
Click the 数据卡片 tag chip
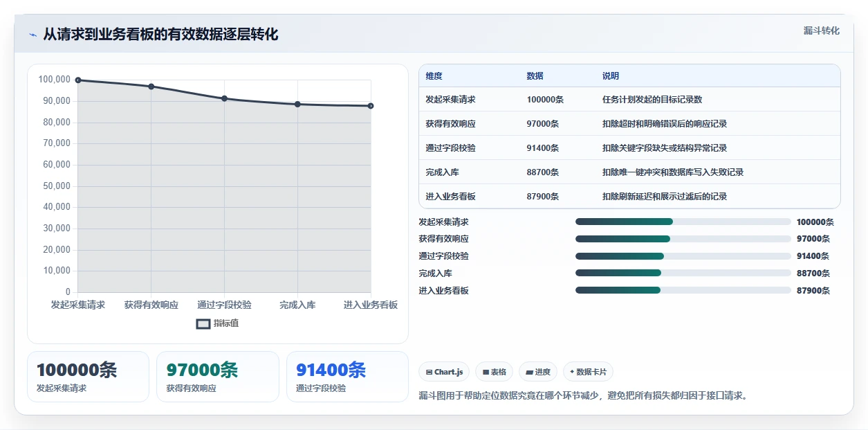pyautogui.click(x=588, y=372)
